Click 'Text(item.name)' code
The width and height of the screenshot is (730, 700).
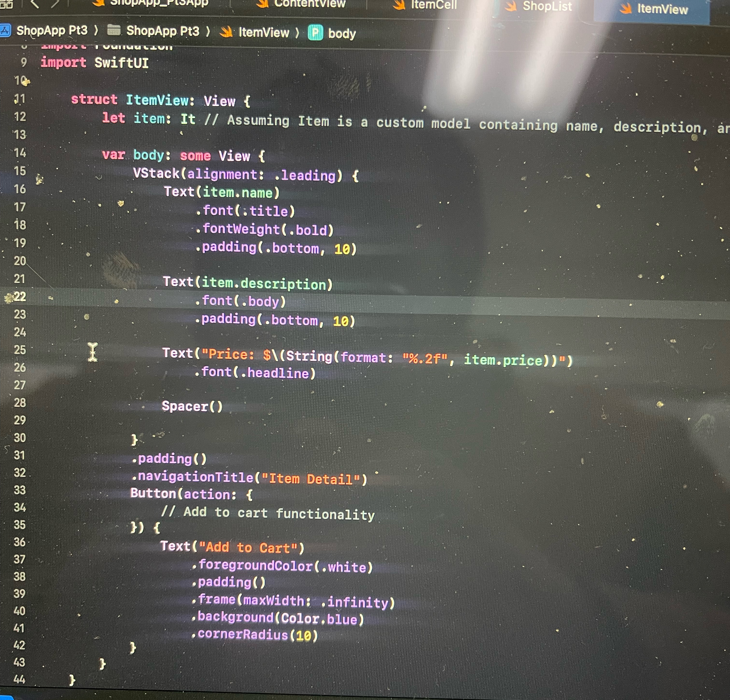[222, 193]
